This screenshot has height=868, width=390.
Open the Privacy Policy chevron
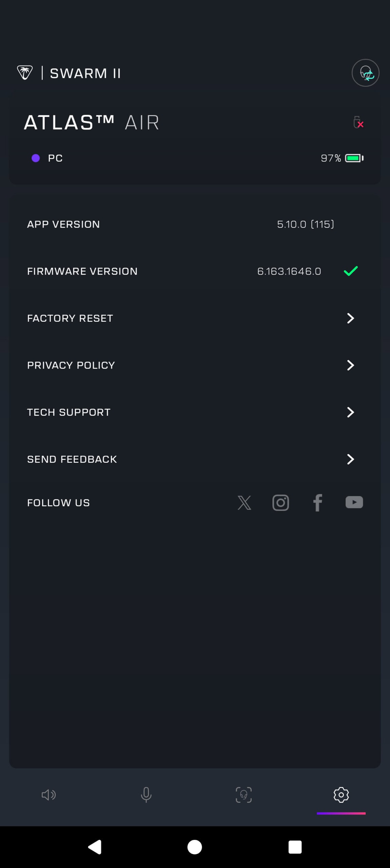(350, 365)
